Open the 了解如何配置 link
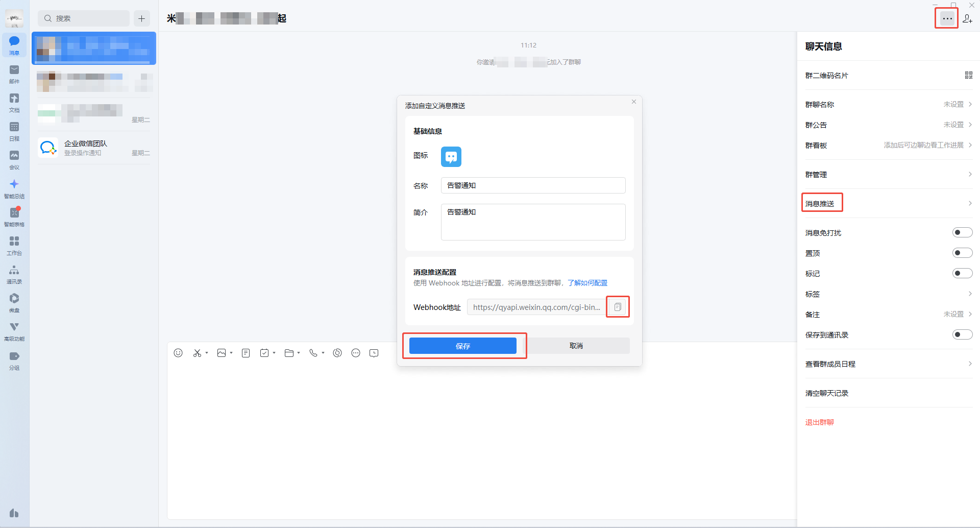Screen dimensions: 980x528 (587, 283)
